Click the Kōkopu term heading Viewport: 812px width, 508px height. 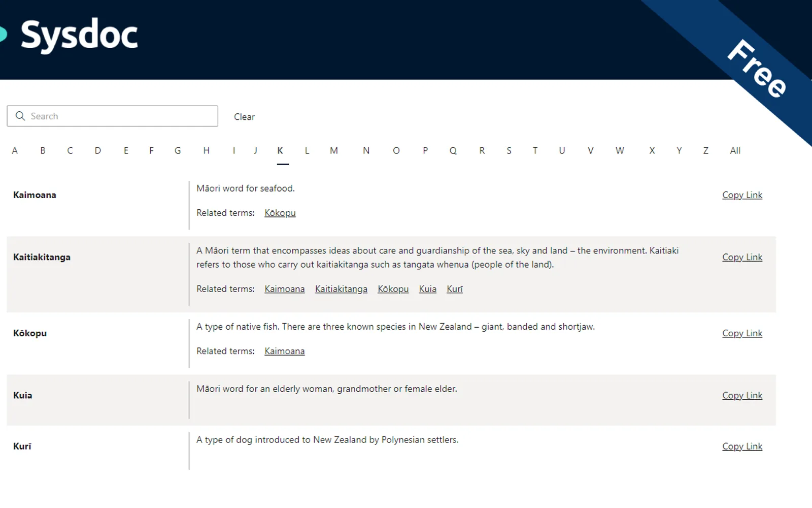pyautogui.click(x=30, y=333)
